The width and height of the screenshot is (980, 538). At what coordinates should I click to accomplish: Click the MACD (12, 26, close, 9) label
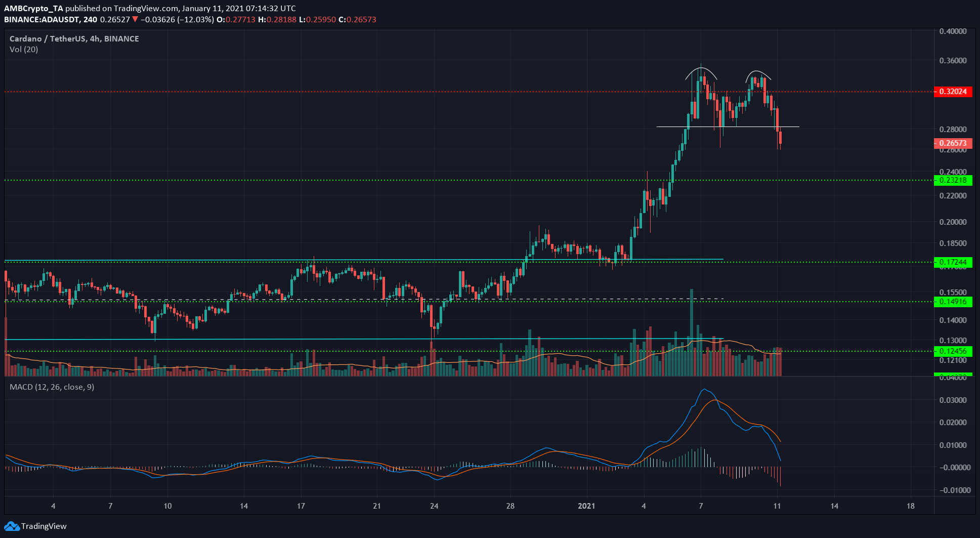coord(52,387)
